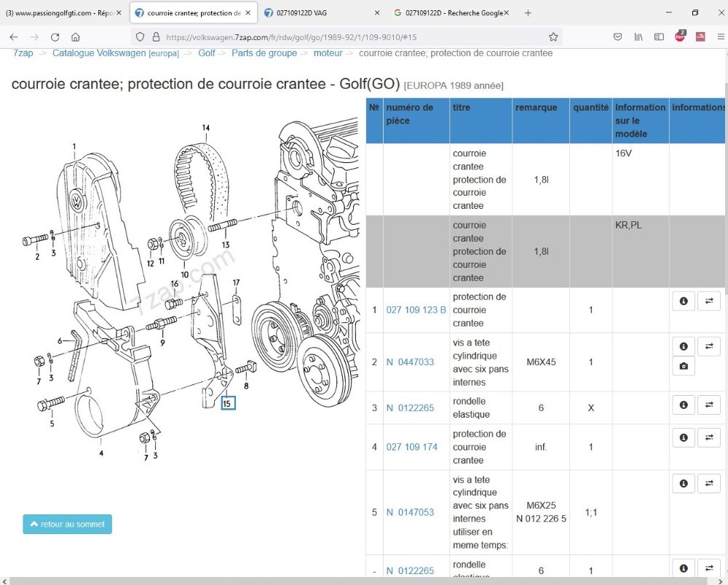Click swap arrows icon in table row 3
728x585 pixels.
[709, 405]
